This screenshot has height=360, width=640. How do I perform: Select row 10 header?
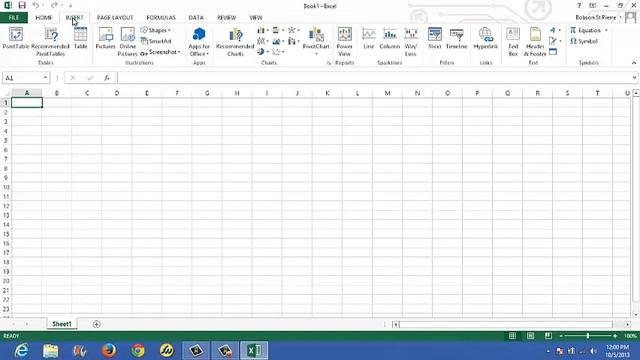6,187
